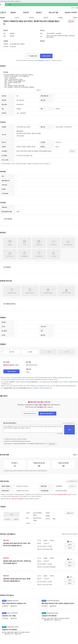Click 새창보기 for 중산마을 6단지 listing
This screenshot has height=644, width=78.
click(70, 548)
